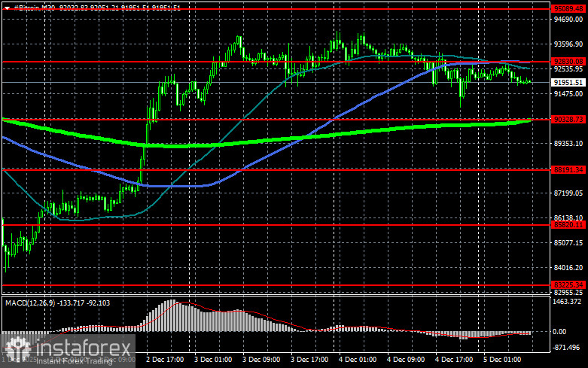Select the 88191.34 red price label
The image size is (588, 368).
[568, 170]
